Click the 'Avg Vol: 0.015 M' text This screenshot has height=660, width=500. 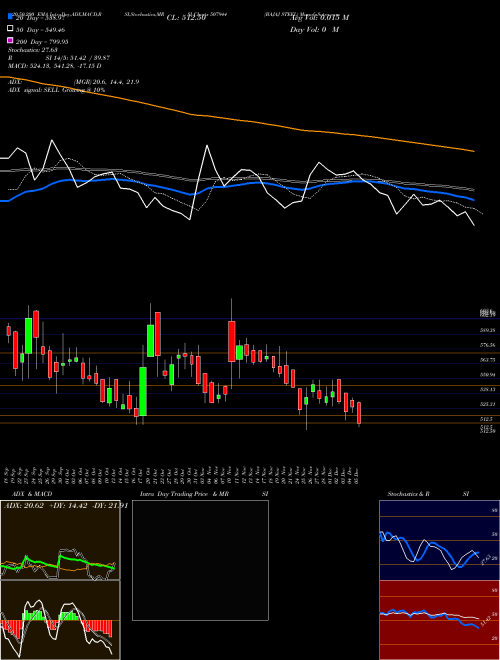pyautogui.click(x=319, y=18)
